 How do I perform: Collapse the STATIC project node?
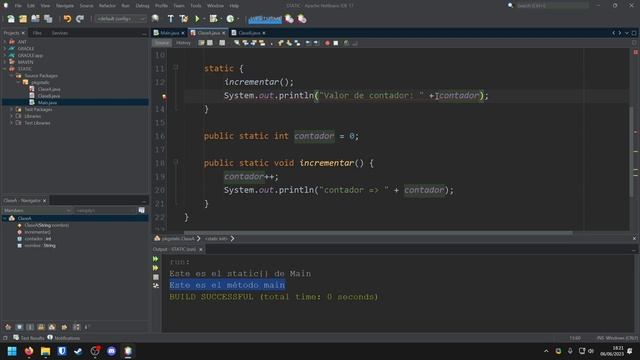point(5,69)
